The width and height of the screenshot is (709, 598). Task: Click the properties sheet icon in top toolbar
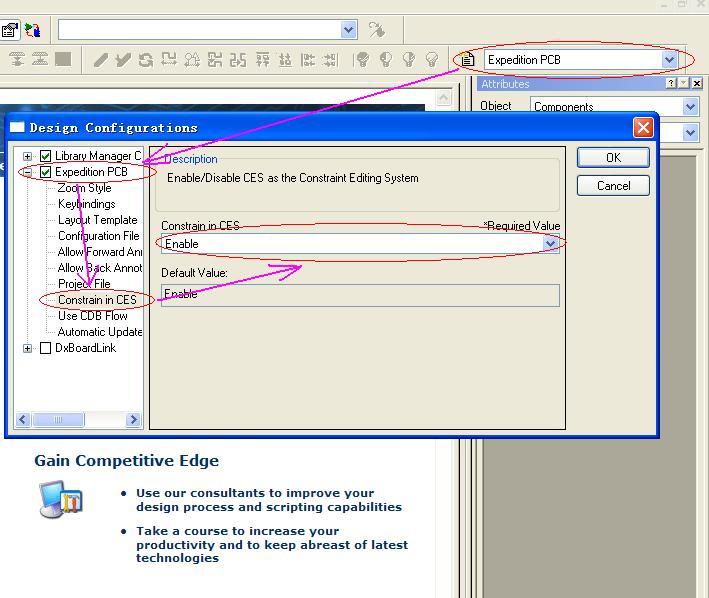pyautogui.click(x=10, y=30)
